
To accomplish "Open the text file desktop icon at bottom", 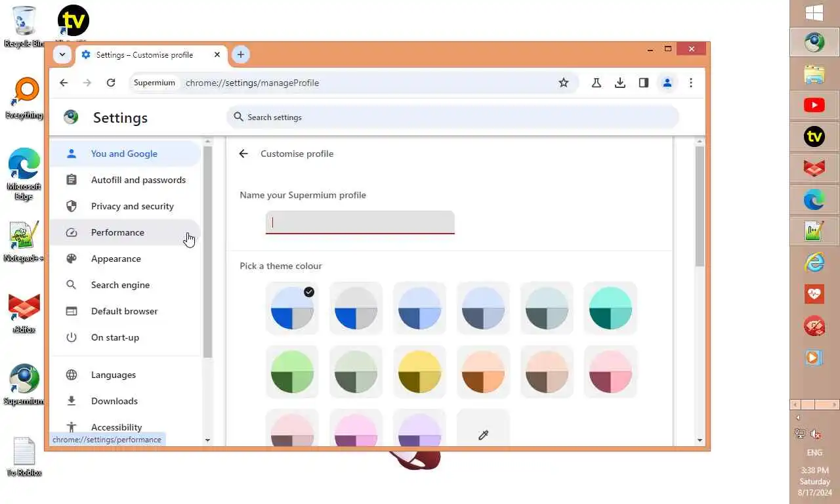I will click(x=24, y=457).
